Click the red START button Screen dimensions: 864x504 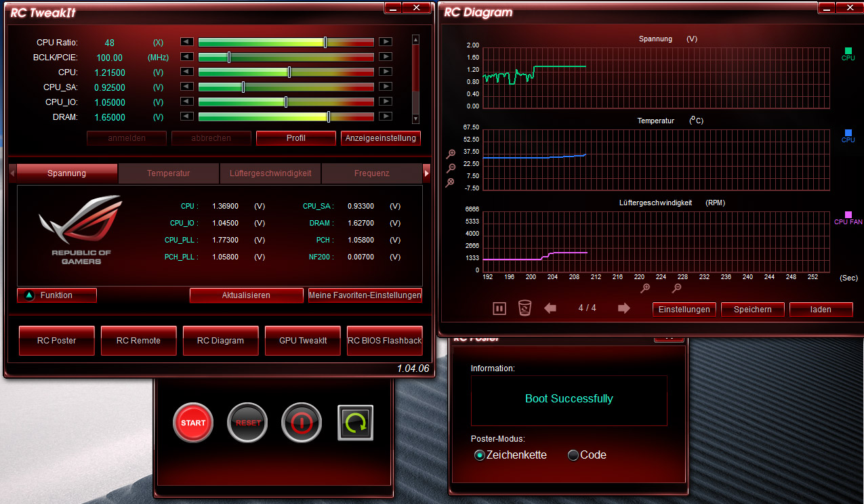pyautogui.click(x=193, y=423)
